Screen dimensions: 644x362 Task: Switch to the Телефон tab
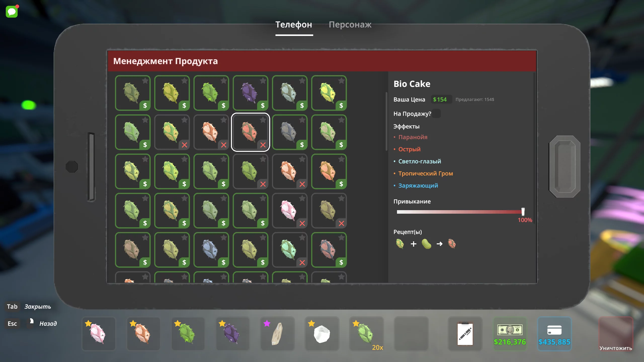(294, 25)
